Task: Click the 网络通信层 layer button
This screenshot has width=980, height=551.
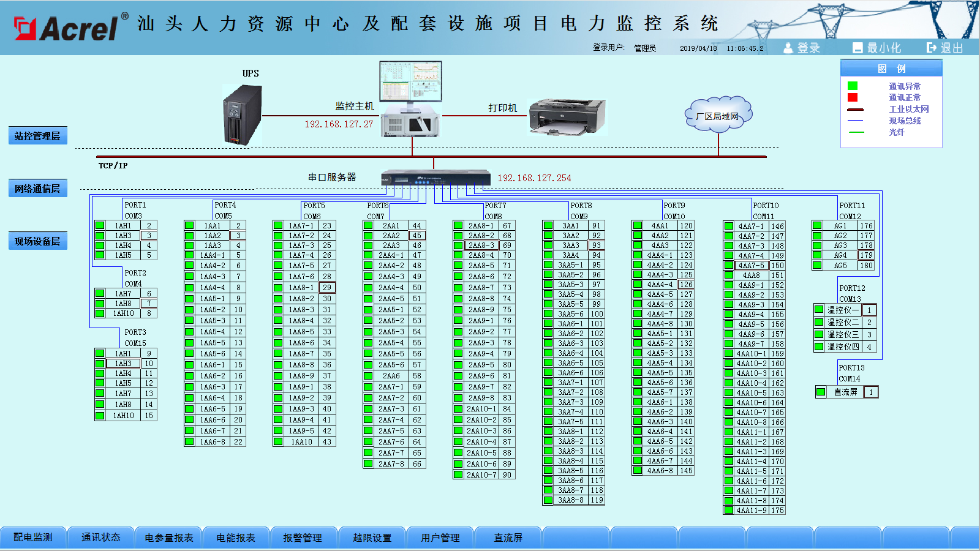Action: pos(37,189)
